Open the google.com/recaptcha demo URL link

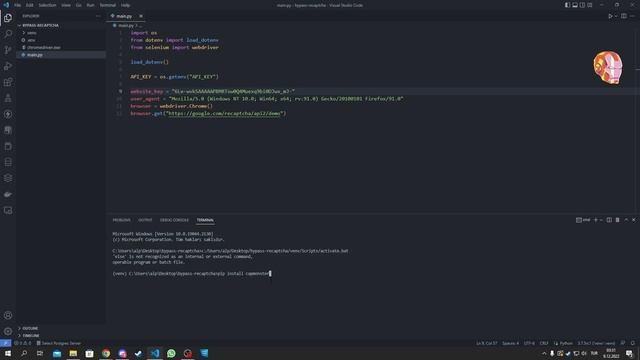click(x=224, y=113)
